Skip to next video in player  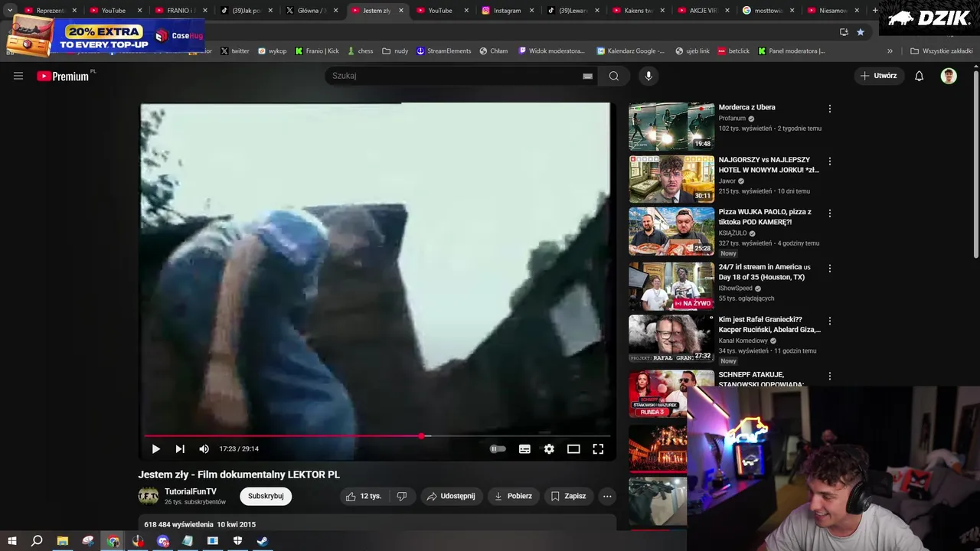pos(180,449)
